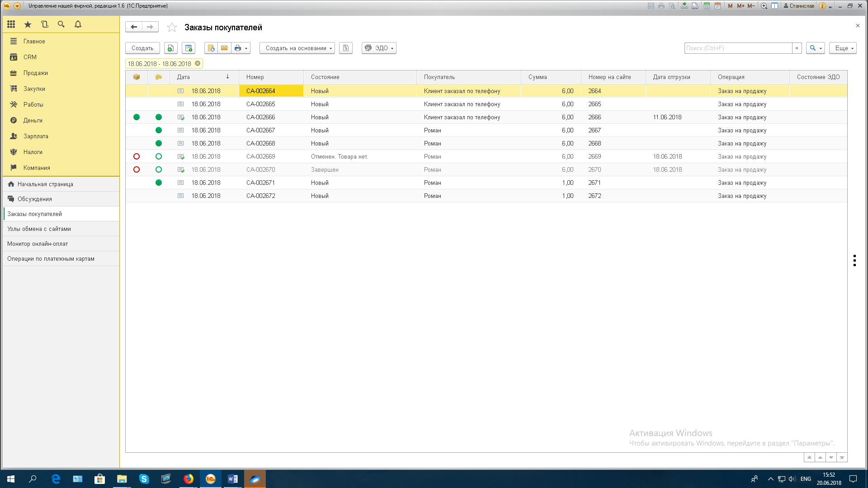Expand the Еще menu
The width and height of the screenshot is (868, 488).
(843, 48)
